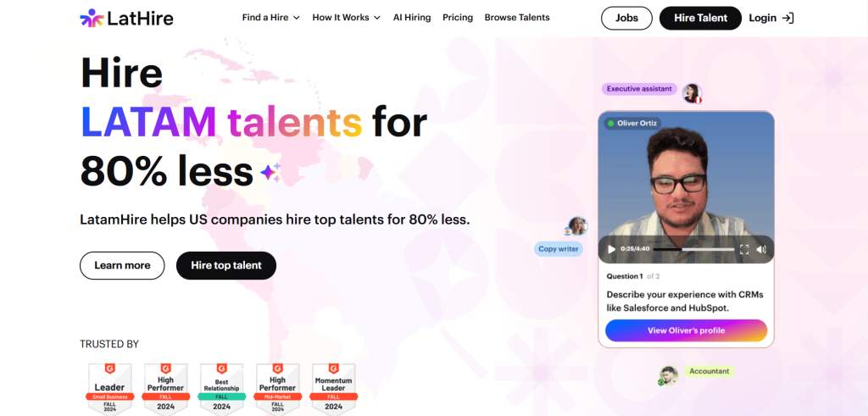Go to the Pricing page
The width and height of the screenshot is (868, 416).
pyautogui.click(x=458, y=18)
